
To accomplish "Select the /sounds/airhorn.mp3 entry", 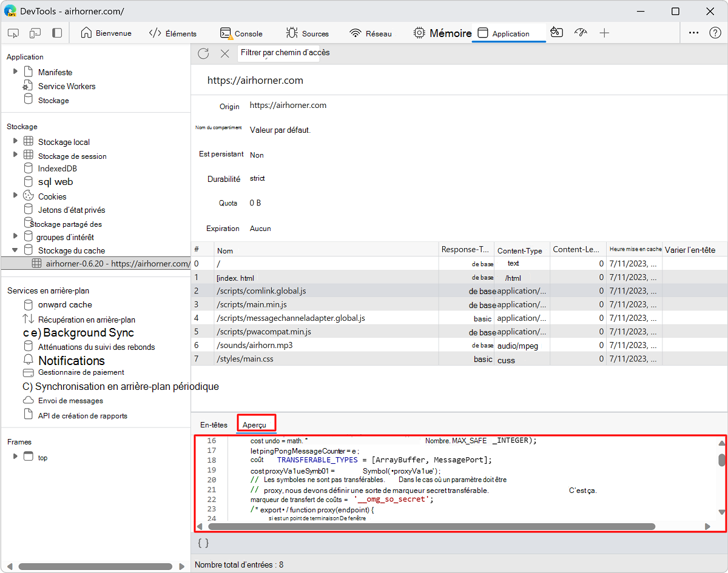I will [x=459, y=345].
